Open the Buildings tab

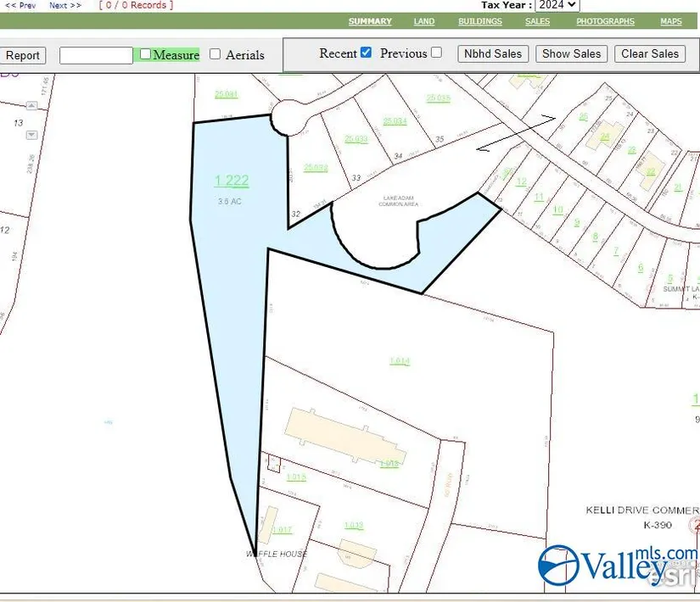(480, 21)
